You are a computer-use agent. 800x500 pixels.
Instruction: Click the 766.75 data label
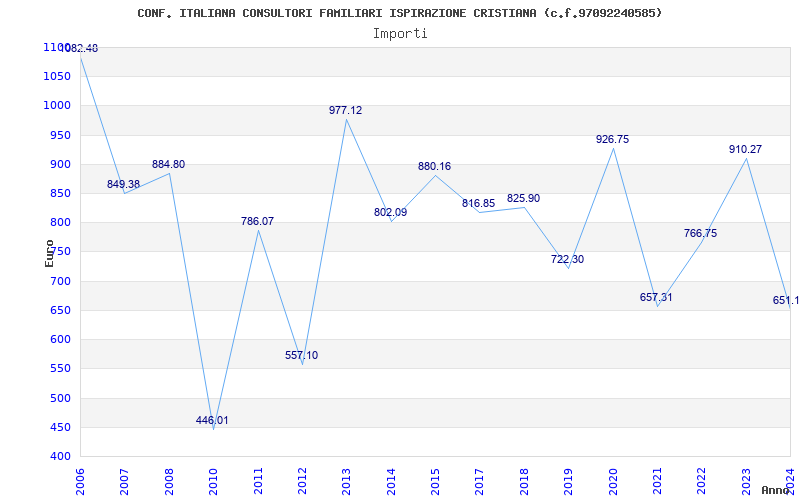[x=701, y=233]
